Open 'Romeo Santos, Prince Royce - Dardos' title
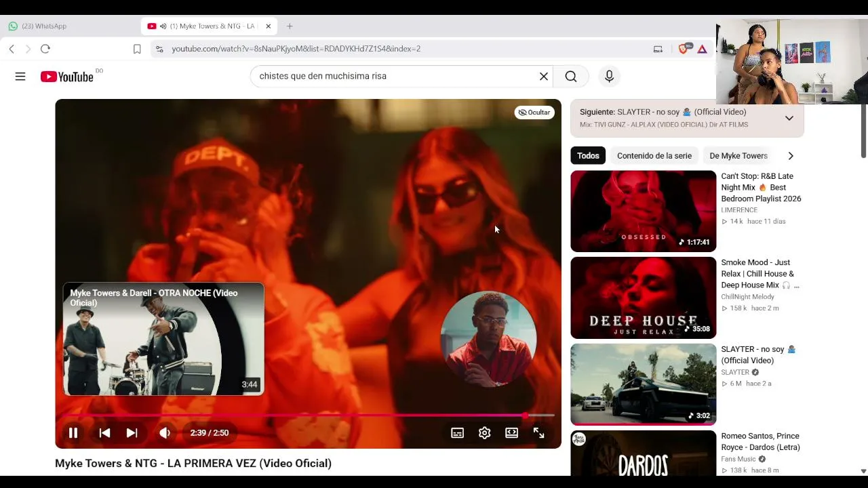868x488 pixels. [760, 442]
